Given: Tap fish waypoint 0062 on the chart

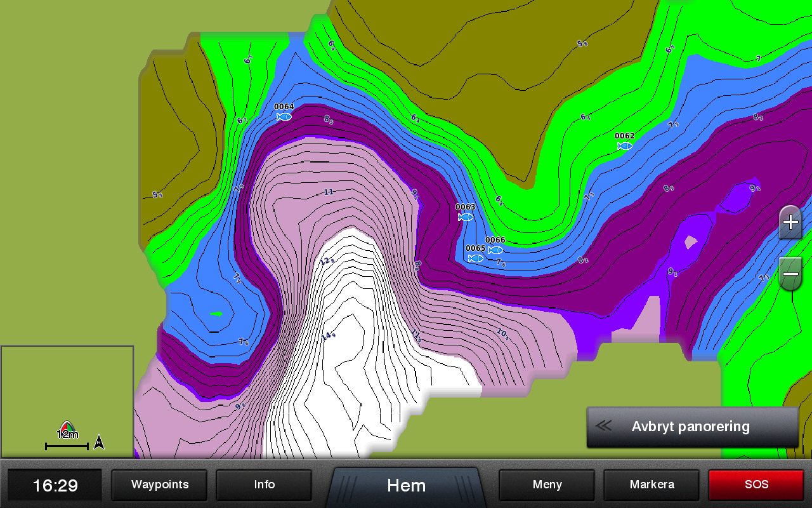Looking at the screenshot, I should pos(625,145).
